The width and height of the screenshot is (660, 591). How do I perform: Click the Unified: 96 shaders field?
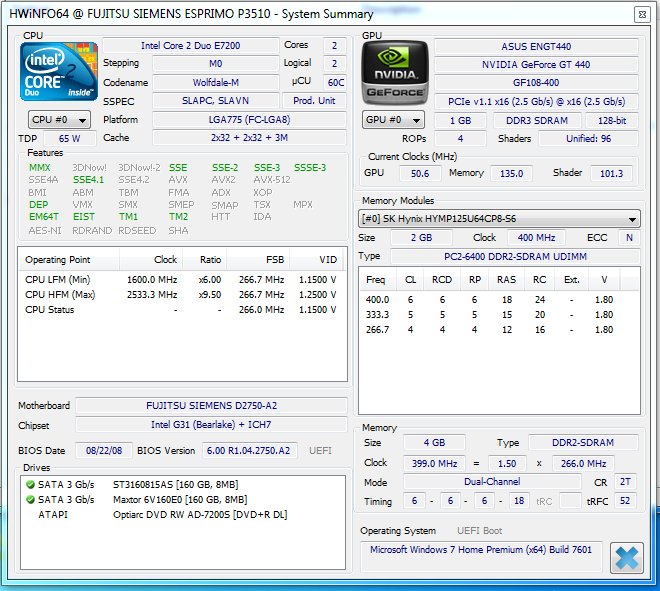tap(588, 138)
